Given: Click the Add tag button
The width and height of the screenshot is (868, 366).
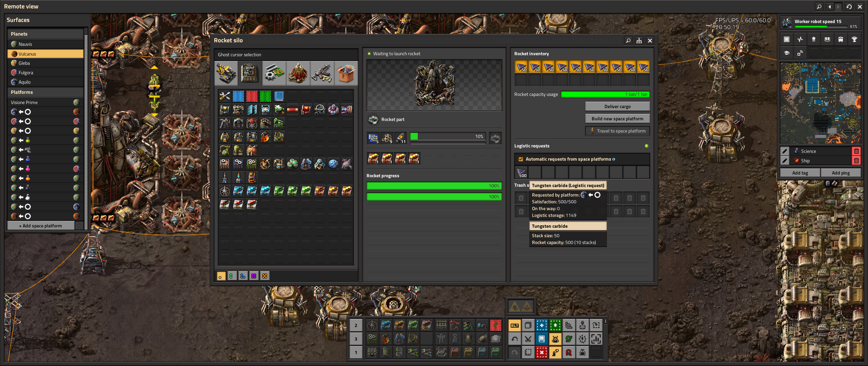Looking at the screenshot, I should pos(800,173).
